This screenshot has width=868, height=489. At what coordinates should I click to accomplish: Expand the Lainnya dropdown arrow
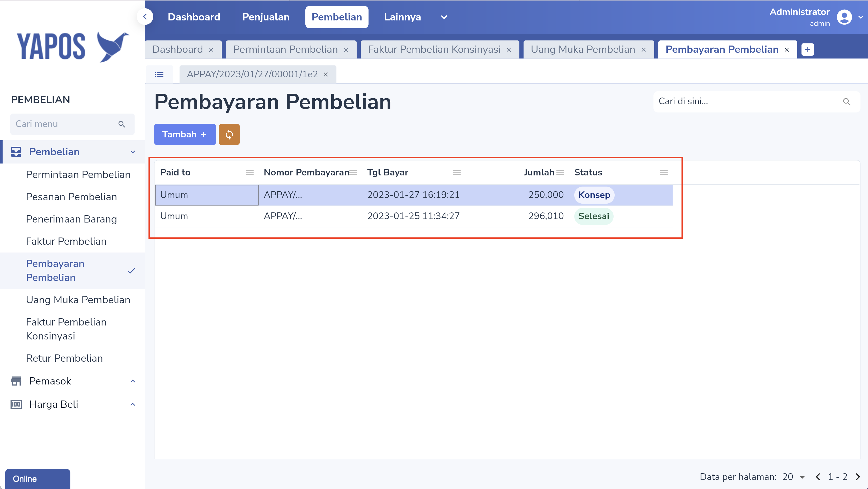pyautogui.click(x=444, y=17)
